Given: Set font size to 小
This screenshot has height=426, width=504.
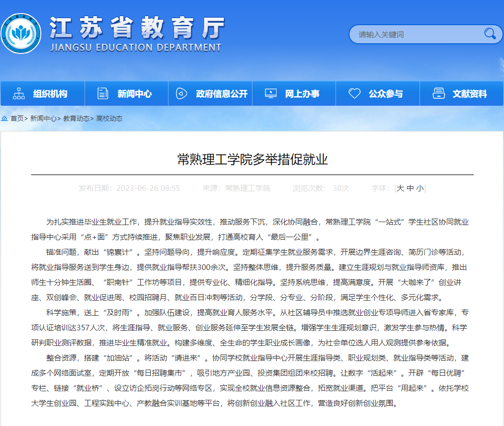Looking at the screenshot, I should click(420, 188).
